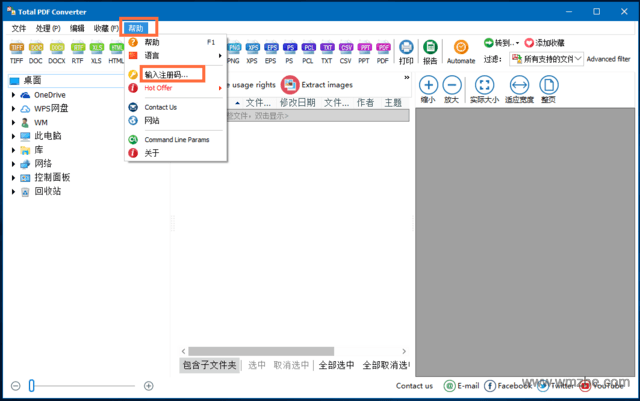Show preview at actual size (实际大小)
Screen dimensions: 640x401
pyautogui.click(x=484, y=89)
